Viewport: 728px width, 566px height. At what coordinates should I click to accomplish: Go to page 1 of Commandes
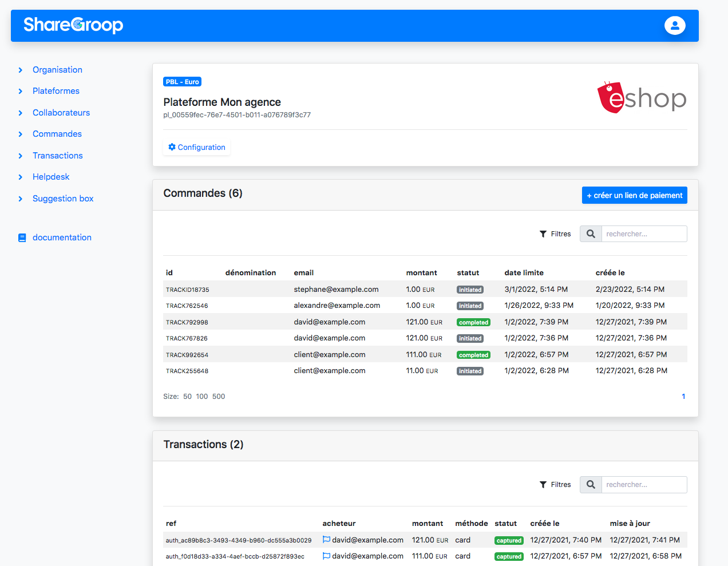point(683,397)
